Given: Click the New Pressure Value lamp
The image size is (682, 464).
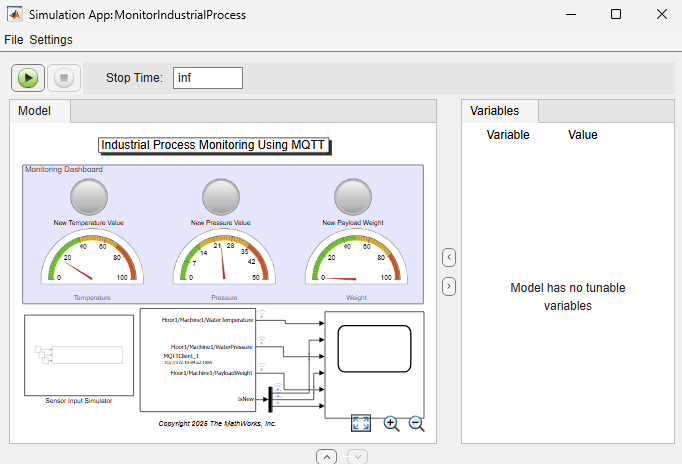Looking at the screenshot, I should (x=221, y=197).
